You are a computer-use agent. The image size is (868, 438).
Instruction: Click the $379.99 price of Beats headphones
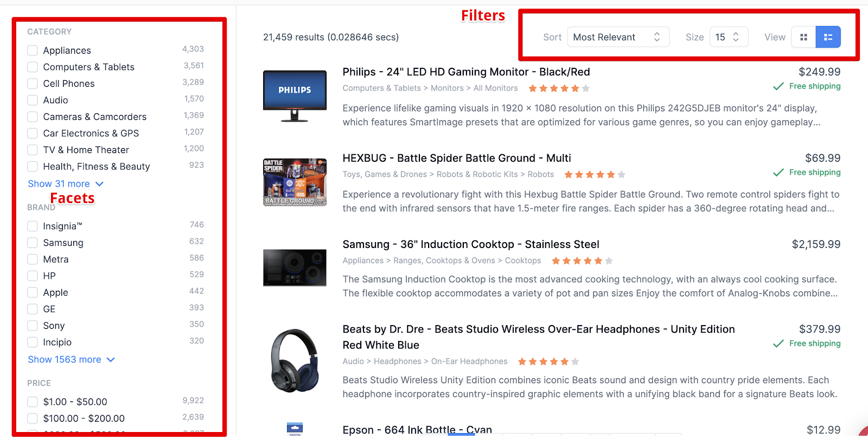[x=820, y=329]
